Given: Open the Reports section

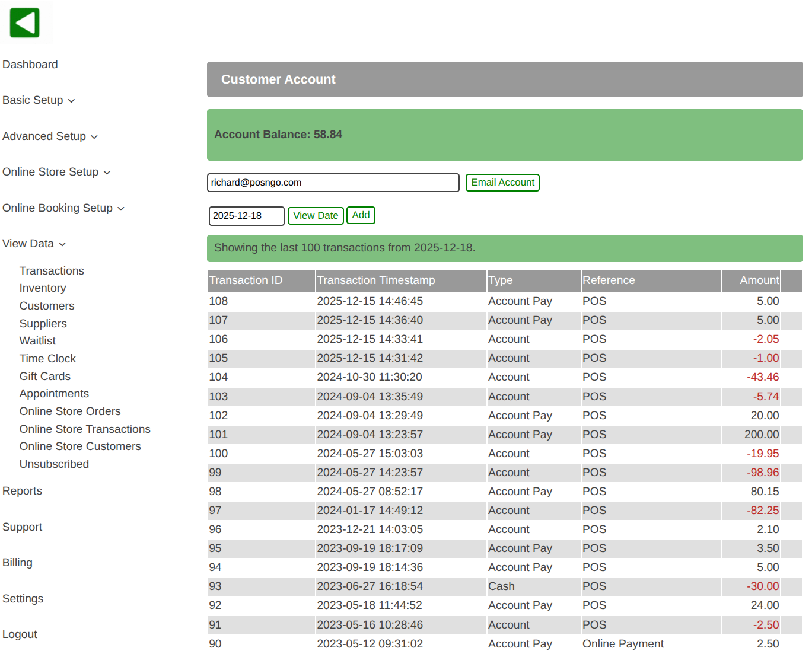Looking at the screenshot, I should 23,491.
